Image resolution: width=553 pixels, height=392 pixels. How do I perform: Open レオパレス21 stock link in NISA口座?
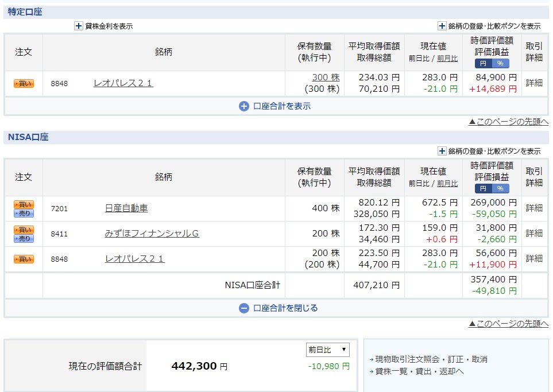click(x=135, y=259)
